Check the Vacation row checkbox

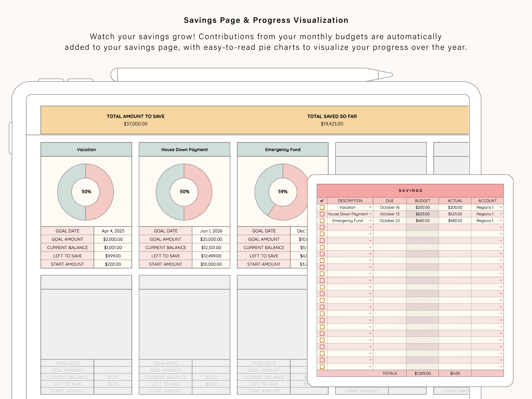pyautogui.click(x=322, y=207)
